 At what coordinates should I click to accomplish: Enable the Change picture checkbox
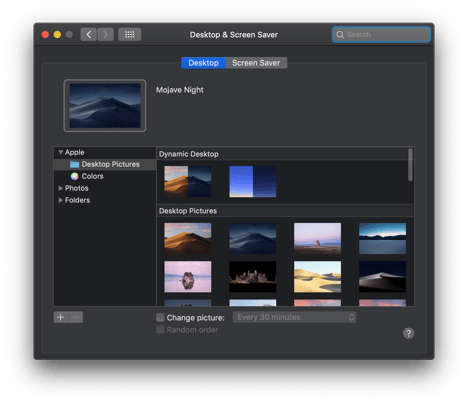[x=160, y=317]
